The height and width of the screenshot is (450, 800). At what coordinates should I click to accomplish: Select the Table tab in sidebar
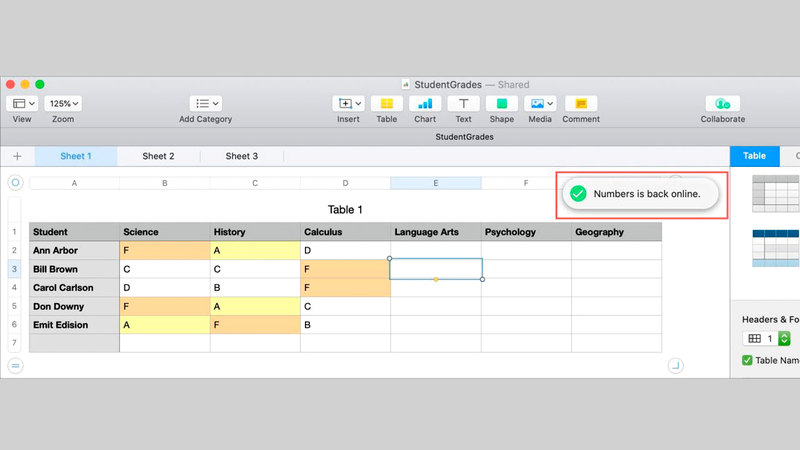[754, 156]
